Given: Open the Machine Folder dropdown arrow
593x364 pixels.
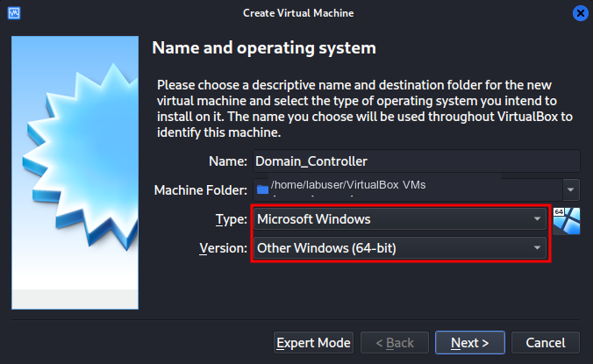Looking at the screenshot, I should [x=571, y=189].
